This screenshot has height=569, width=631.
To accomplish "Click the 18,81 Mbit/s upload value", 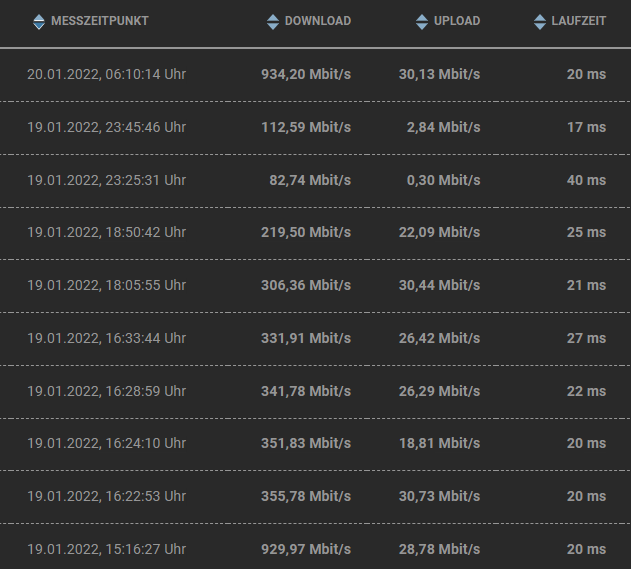I will coord(440,443).
